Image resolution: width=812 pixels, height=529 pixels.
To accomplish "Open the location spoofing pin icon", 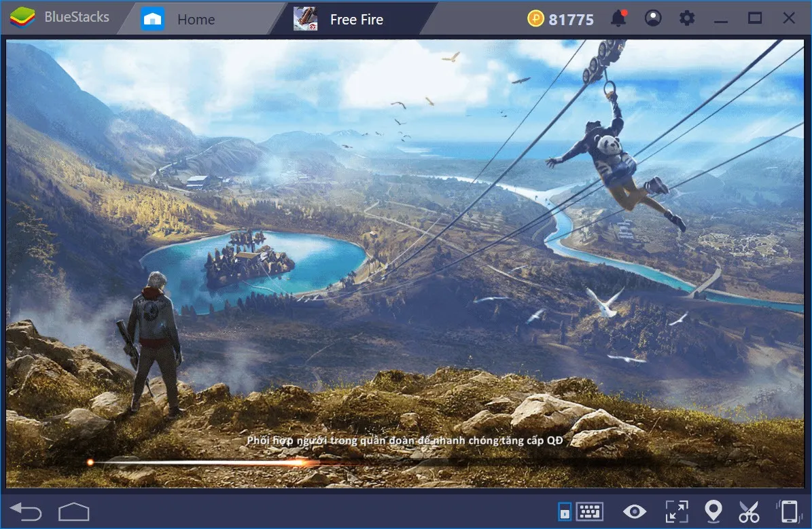I will [714, 511].
